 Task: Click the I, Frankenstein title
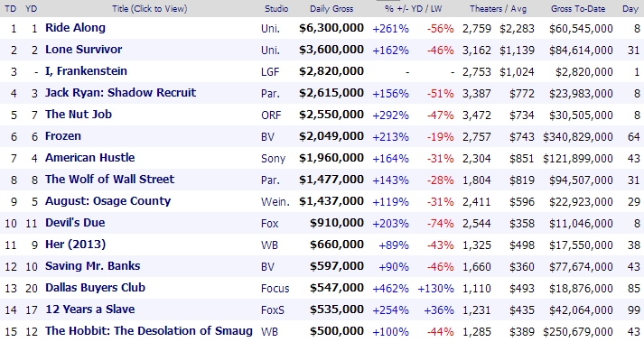click(x=86, y=71)
